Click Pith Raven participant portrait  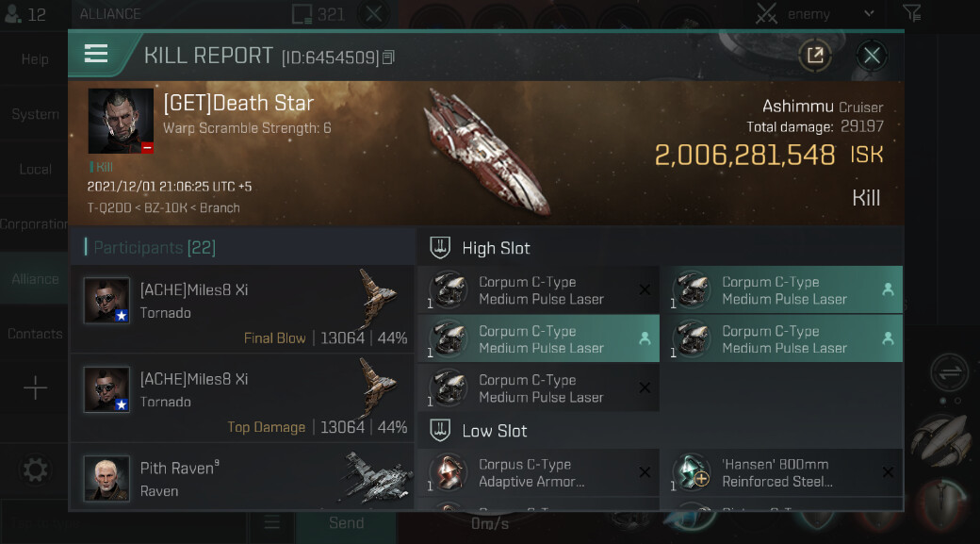pyautogui.click(x=106, y=478)
